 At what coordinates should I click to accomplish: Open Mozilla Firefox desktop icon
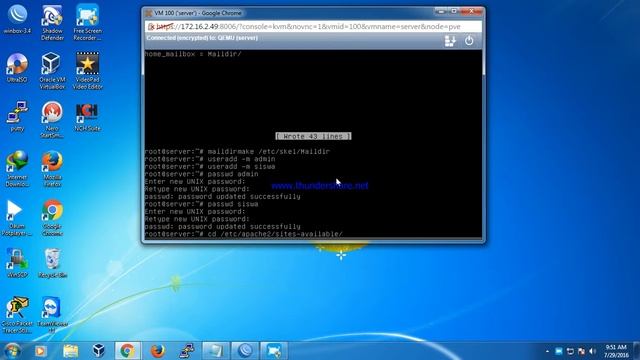pyautogui.click(x=52, y=169)
